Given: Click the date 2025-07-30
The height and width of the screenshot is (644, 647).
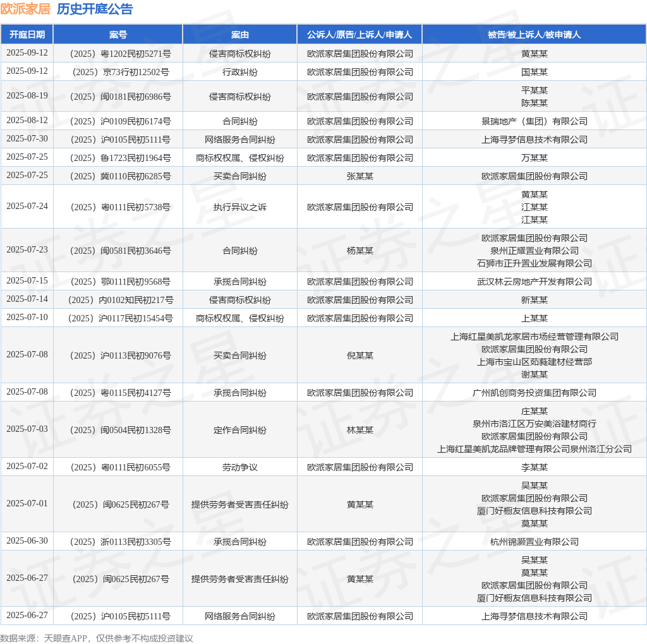Looking at the screenshot, I should coord(27,138).
